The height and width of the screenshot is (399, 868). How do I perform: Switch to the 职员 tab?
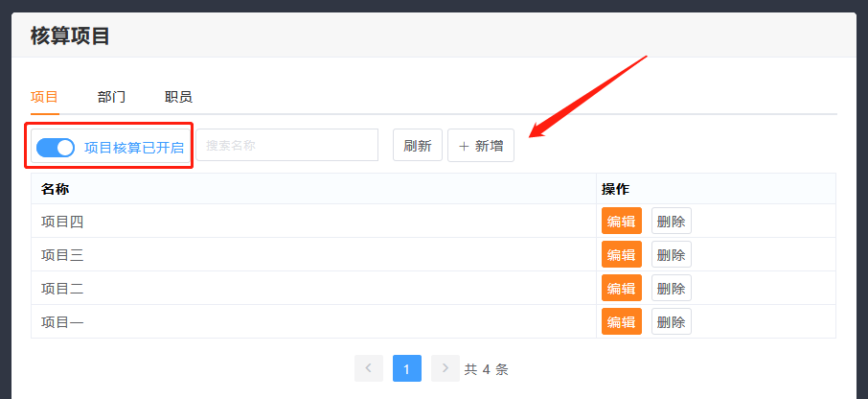[178, 97]
